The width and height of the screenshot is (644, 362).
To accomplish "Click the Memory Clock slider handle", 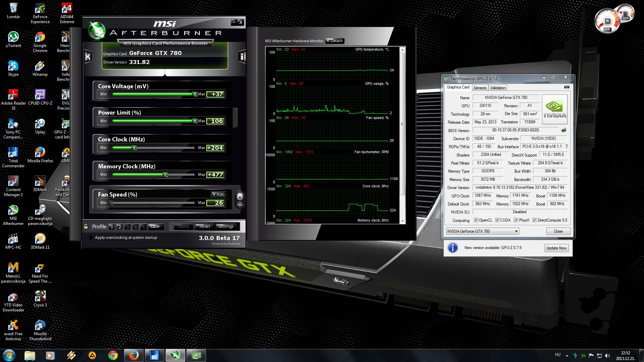I will [x=165, y=175].
